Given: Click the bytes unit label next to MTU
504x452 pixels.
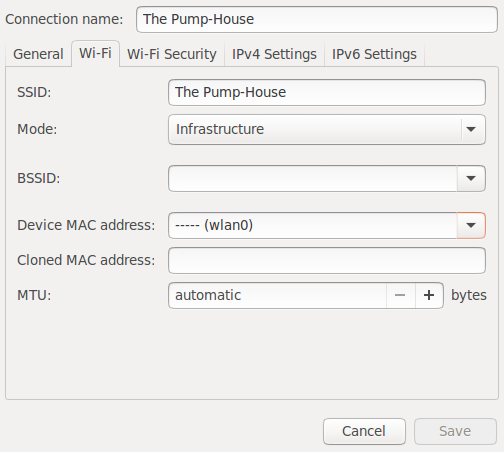Looking at the screenshot, I should click(x=469, y=295).
